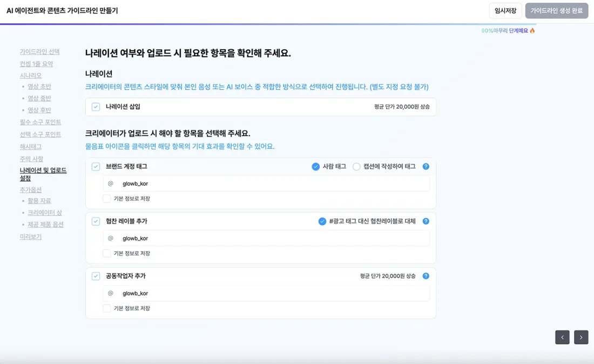Jump to 영상 초반 in sidebar
This screenshot has width=594, height=364.
pos(39,86)
